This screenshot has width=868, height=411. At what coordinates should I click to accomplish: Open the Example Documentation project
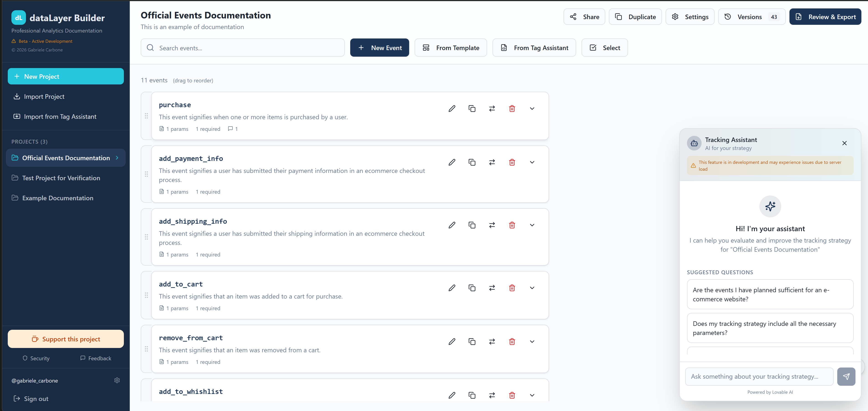pyautogui.click(x=58, y=198)
